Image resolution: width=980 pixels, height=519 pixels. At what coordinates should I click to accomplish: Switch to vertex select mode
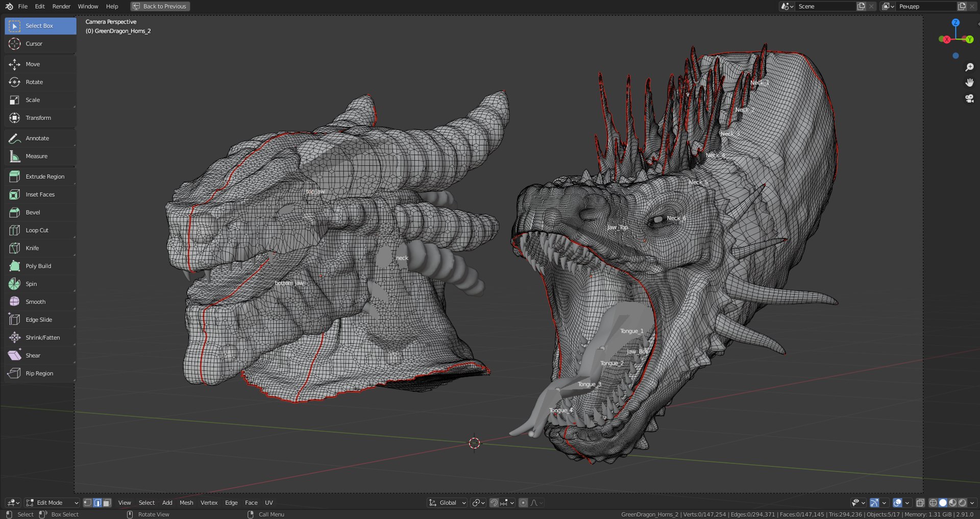click(x=88, y=503)
